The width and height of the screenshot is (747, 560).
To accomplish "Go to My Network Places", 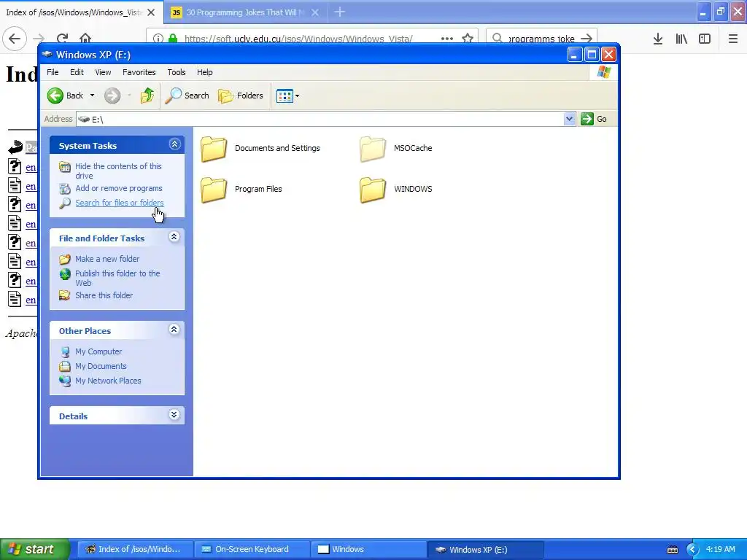I will point(108,381).
